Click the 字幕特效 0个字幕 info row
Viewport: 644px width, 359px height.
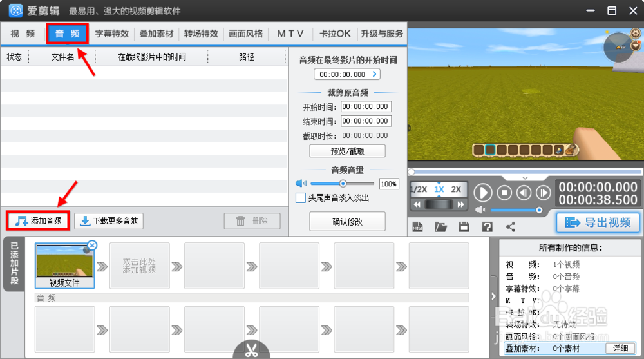coord(542,289)
